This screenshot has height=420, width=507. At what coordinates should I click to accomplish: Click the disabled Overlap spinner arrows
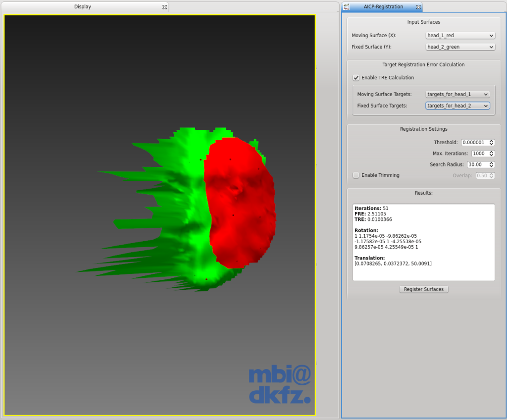pos(492,175)
